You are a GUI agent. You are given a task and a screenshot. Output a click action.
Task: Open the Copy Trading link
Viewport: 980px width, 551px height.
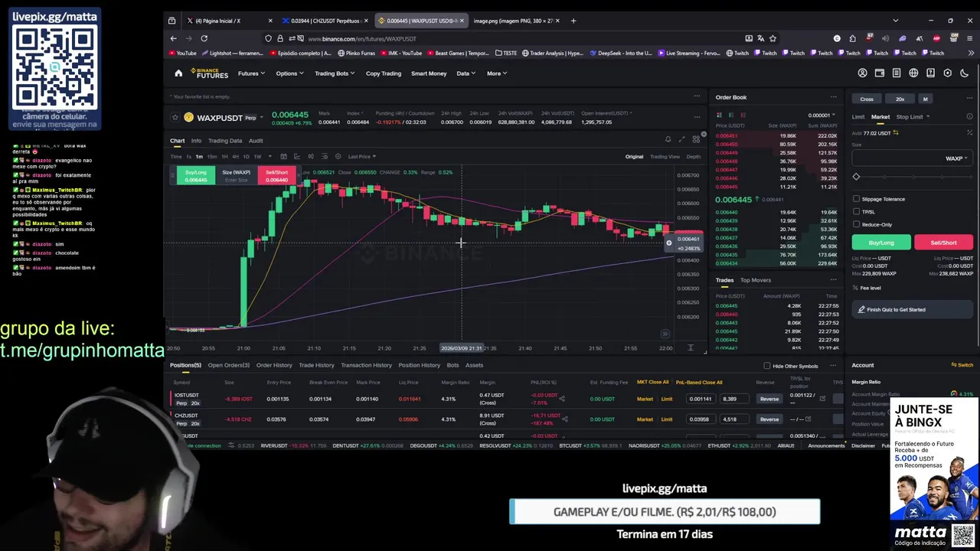pyautogui.click(x=384, y=73)
